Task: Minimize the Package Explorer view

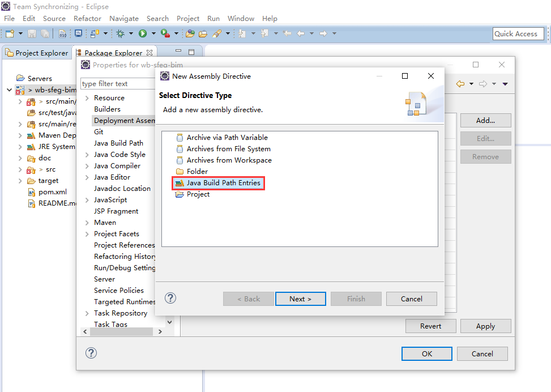Action: [178, 51]
